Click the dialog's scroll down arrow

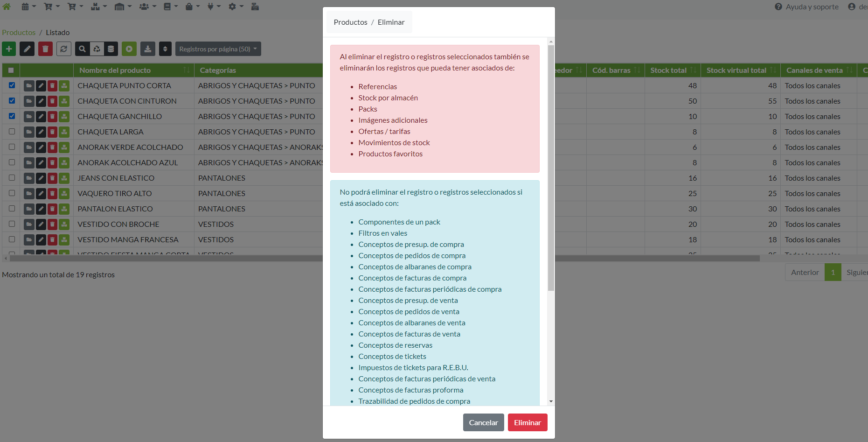(x=551, y=401)
